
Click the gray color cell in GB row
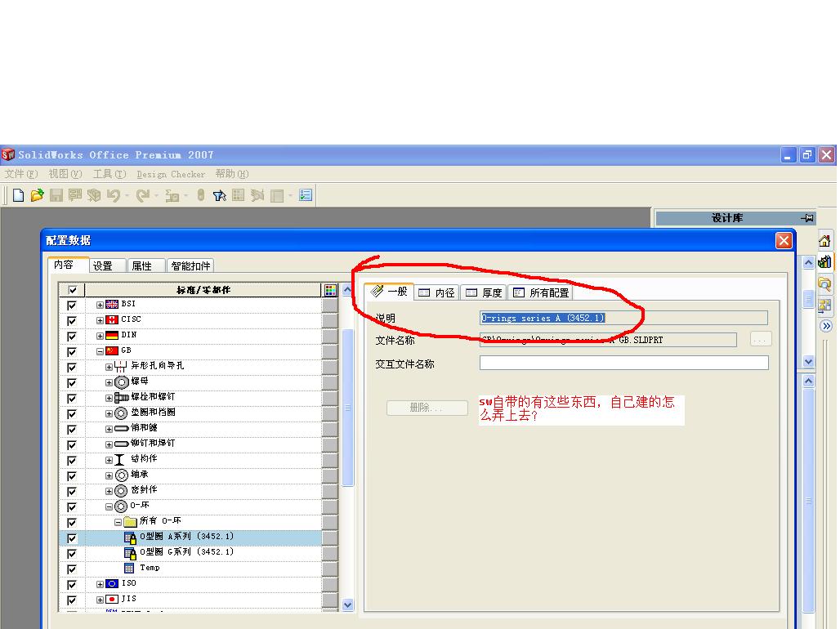click(330, 351)
